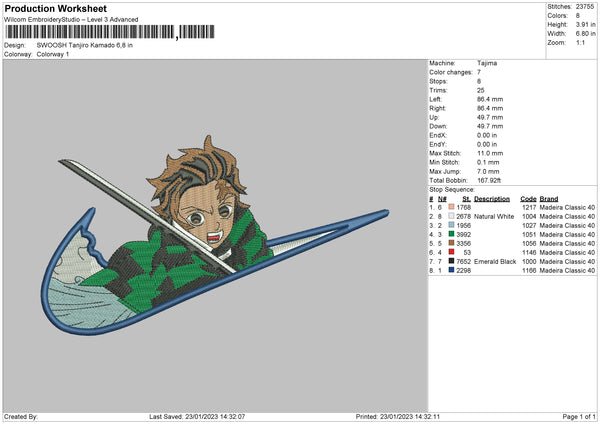
Task: Click 'Madeira Classic 40' brand in row 8
Action: pos(567,271)
